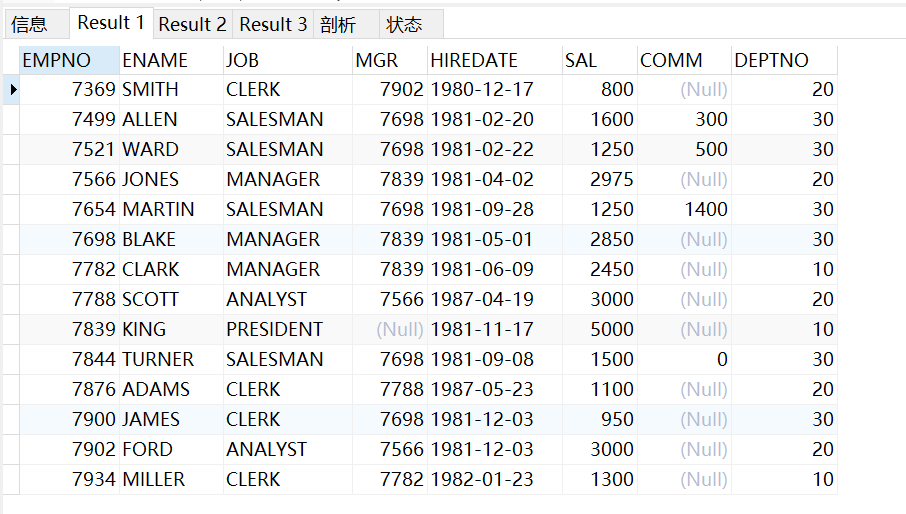
Task: Select the KING employee name cell
Action: (x=172, y=329)
